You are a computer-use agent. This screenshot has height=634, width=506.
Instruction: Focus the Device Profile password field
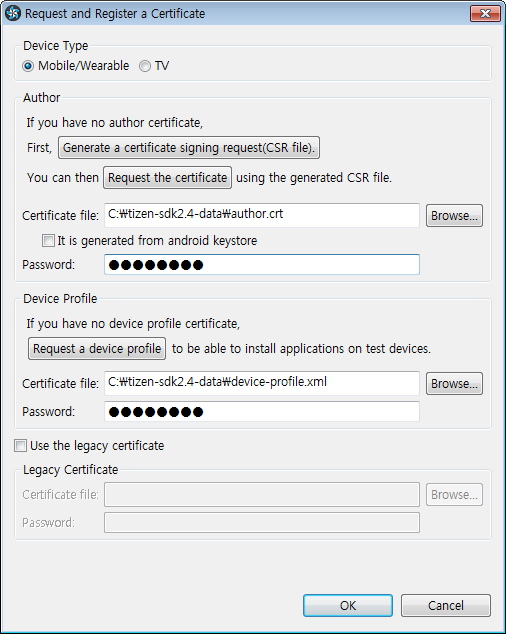(x=262, y=412)
